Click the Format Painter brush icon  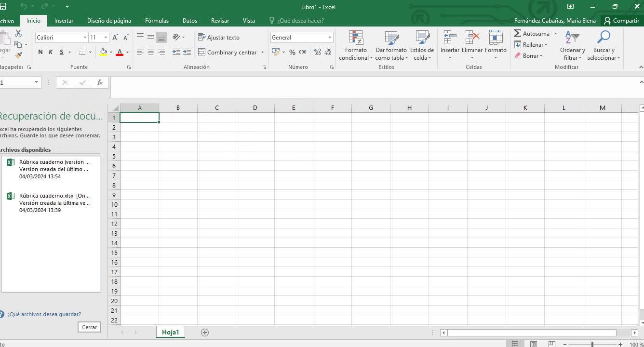click(19, 55)
